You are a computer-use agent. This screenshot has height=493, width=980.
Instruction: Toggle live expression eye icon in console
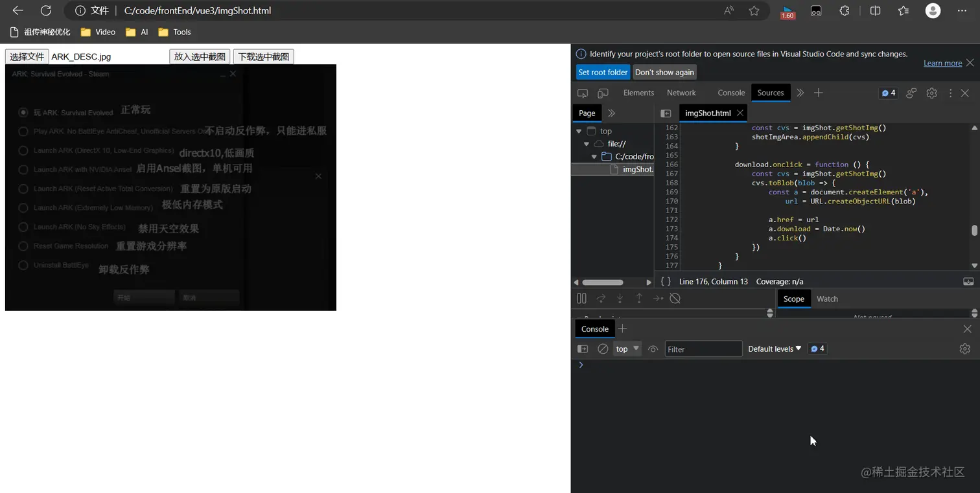click(x=653, y=349)
